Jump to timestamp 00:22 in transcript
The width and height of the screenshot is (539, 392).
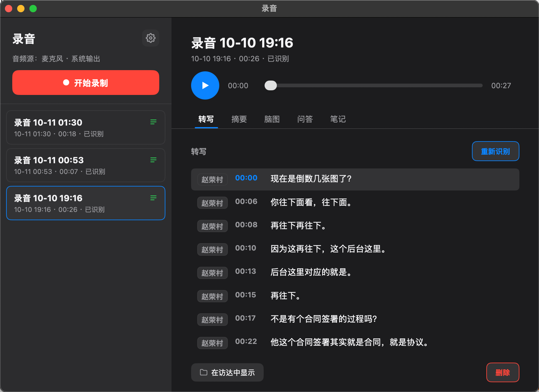[x=246, y=341]
